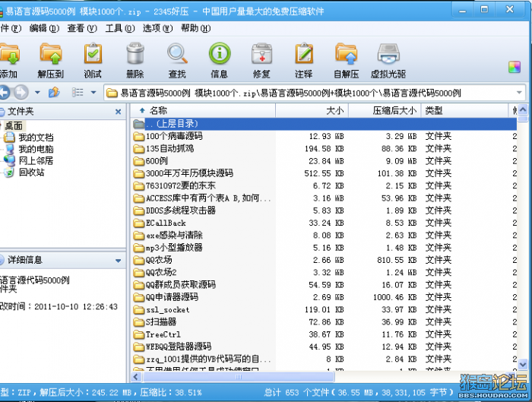Click the vertical scrollbar up arrow
Screen dimensions: 532x402
coord(523,109)
